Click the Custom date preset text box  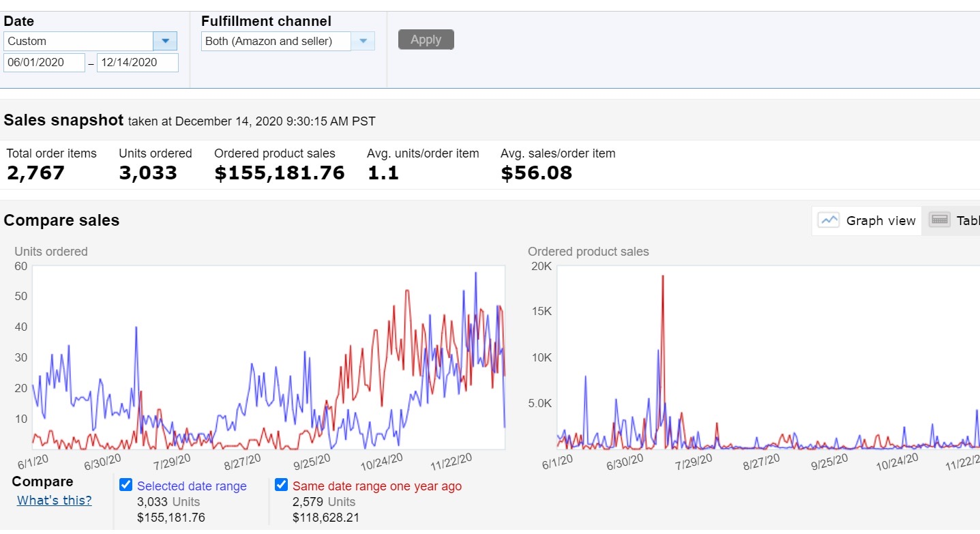click(x=78, y=41)
